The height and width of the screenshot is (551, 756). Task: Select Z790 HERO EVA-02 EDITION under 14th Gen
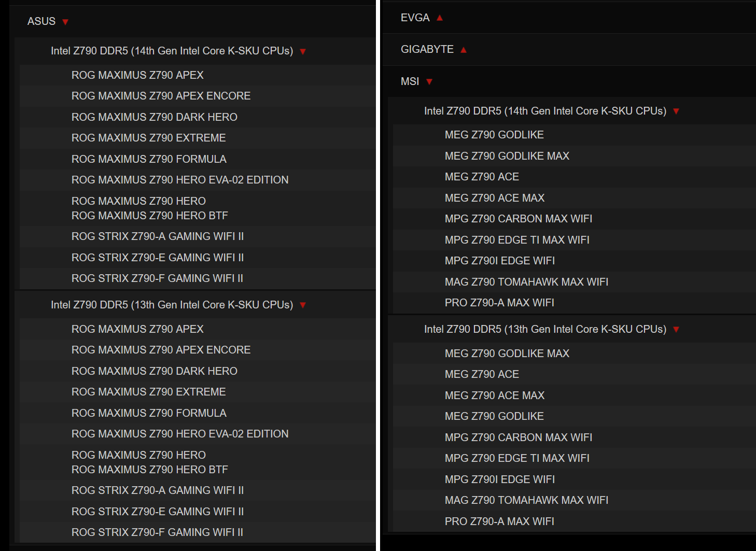tap(180, 180)
